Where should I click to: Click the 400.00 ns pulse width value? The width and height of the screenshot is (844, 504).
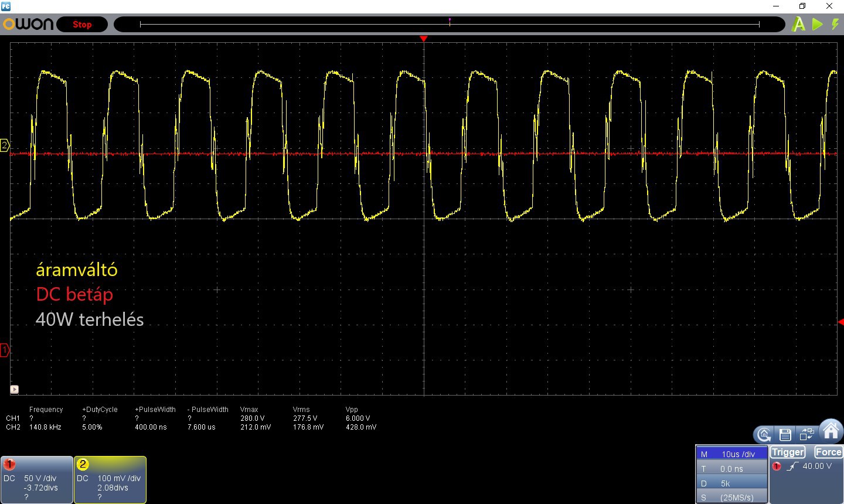click(x=151, y=427)
